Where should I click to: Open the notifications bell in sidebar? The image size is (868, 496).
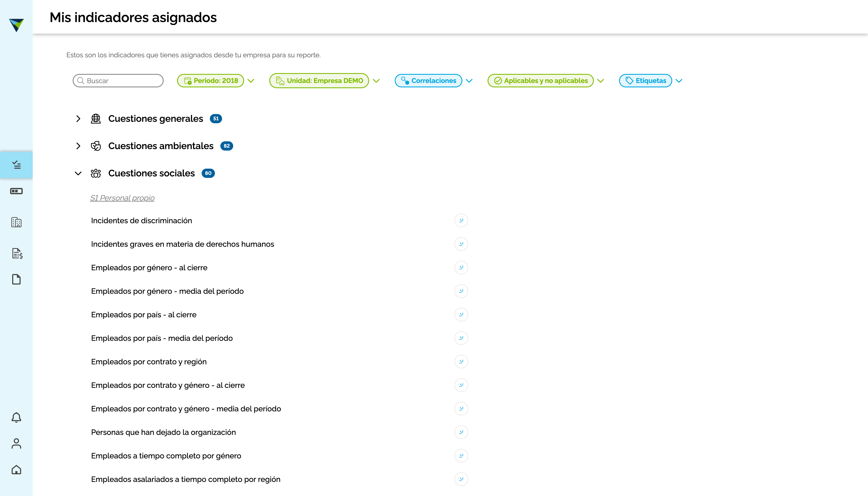[16, 417]
